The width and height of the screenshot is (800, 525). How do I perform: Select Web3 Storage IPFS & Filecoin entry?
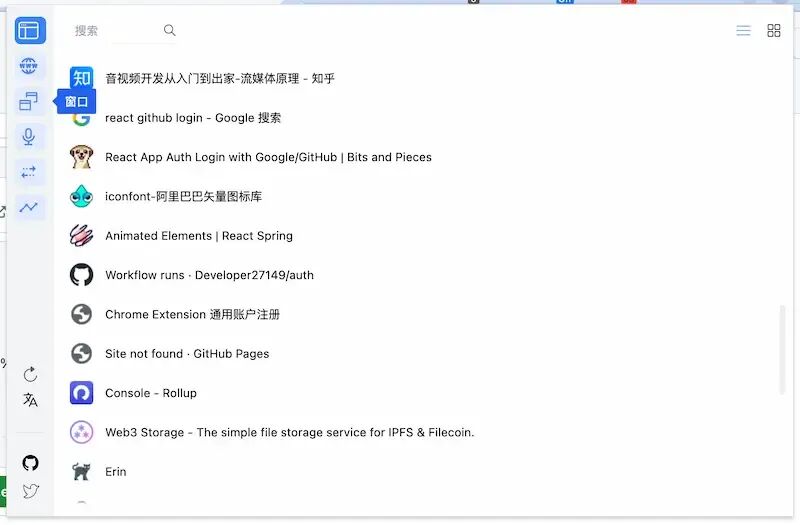tap(290, 432)
